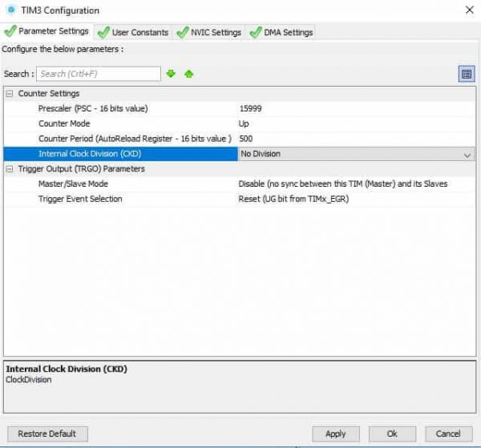Toggle the parameter list view icon
The width and height of the screenshot is (481, 448).
tap(466, 74)
